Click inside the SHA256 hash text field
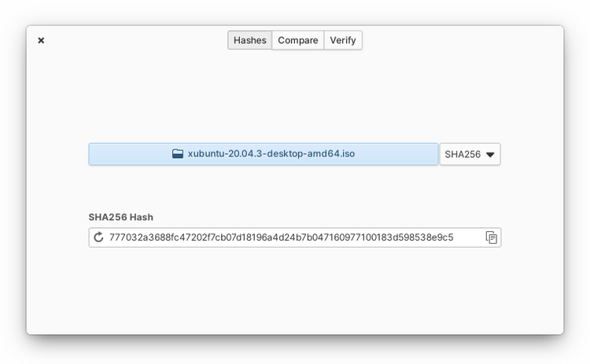The width and height of the screenshot is (590, 364). point(295,237)
